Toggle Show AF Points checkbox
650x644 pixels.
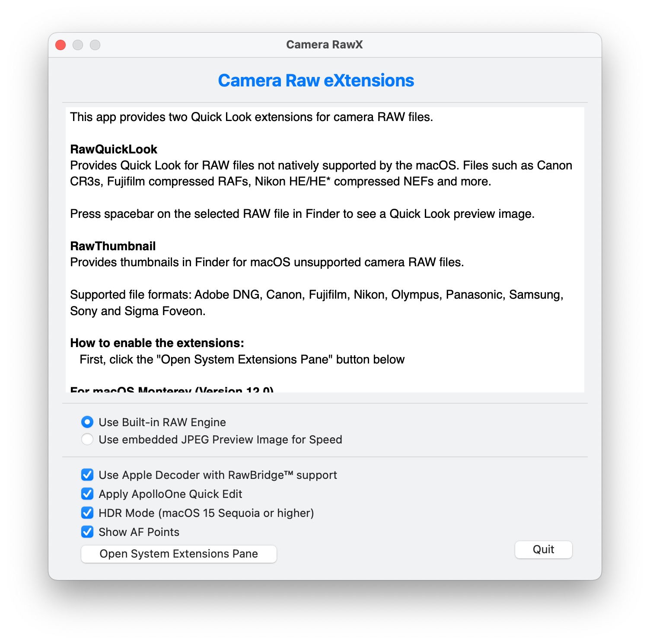pos(87,532)
